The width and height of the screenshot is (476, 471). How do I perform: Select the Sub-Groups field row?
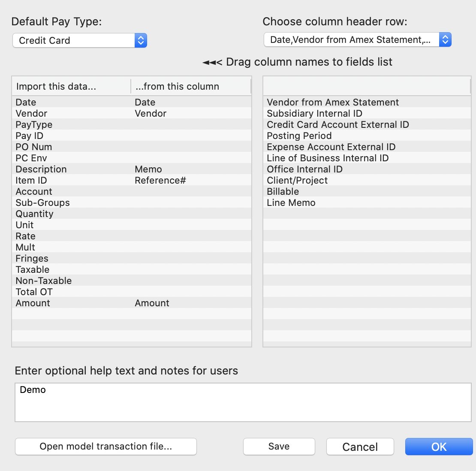tap(132, 203)
